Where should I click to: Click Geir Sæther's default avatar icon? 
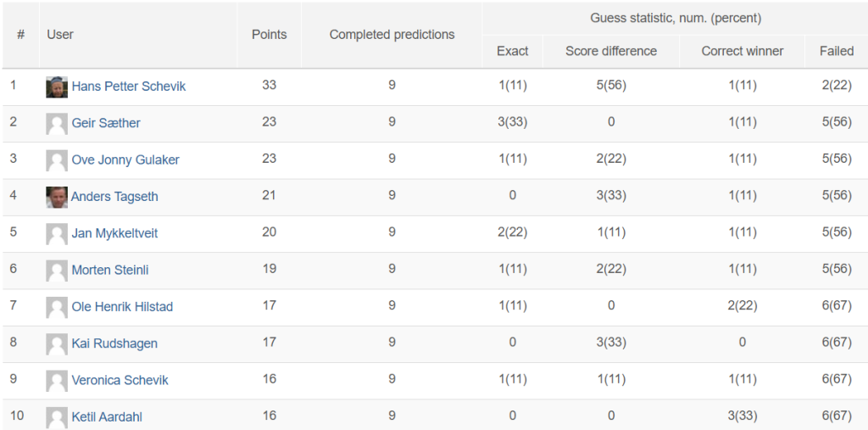click(x=57, y=124)
